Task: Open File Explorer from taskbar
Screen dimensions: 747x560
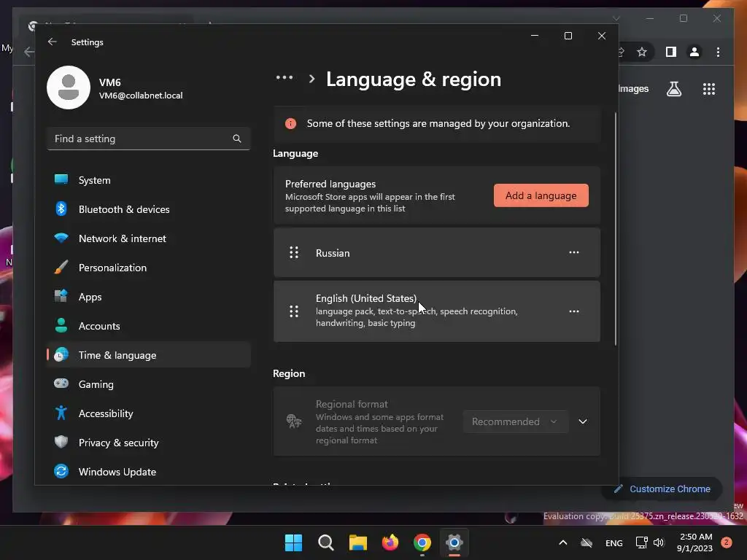Action: 357,542
